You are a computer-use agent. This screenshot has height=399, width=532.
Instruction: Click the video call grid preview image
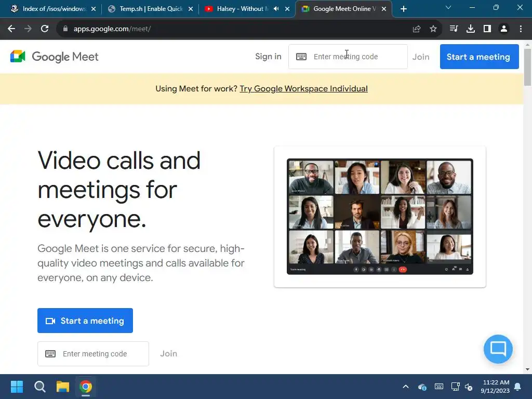(380, 217)
